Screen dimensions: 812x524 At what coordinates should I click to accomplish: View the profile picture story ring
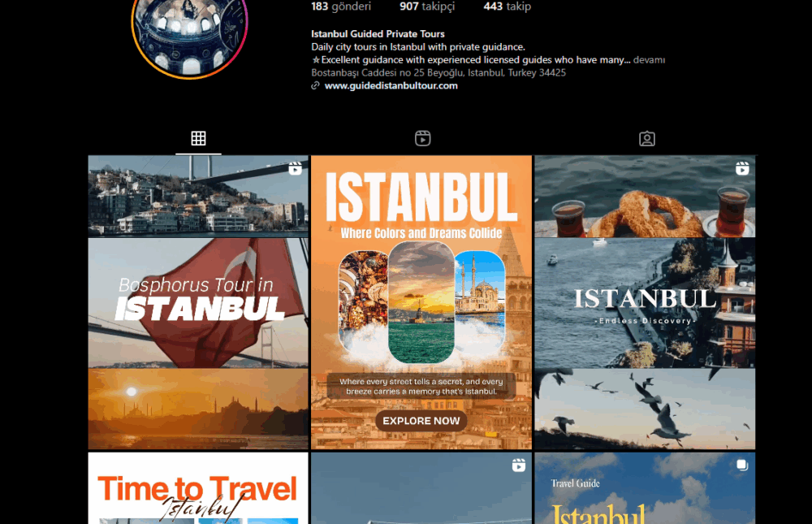[189, 32]
